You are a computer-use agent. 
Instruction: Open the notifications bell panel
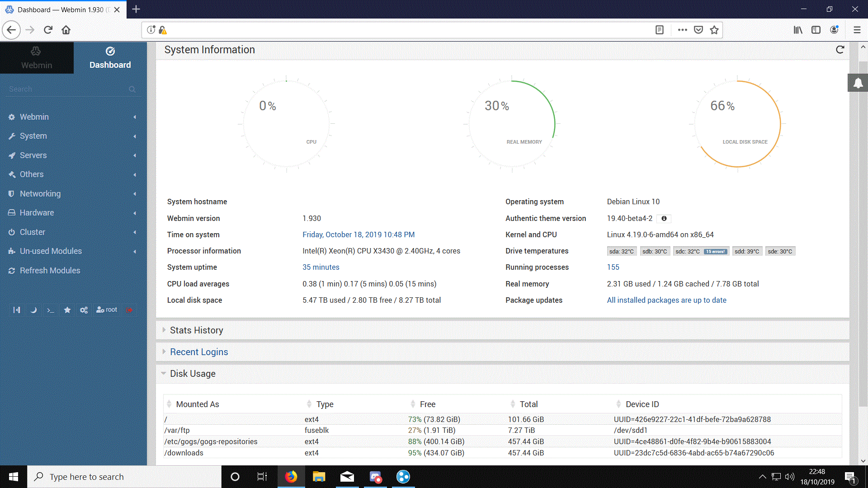tap(858, 83)
